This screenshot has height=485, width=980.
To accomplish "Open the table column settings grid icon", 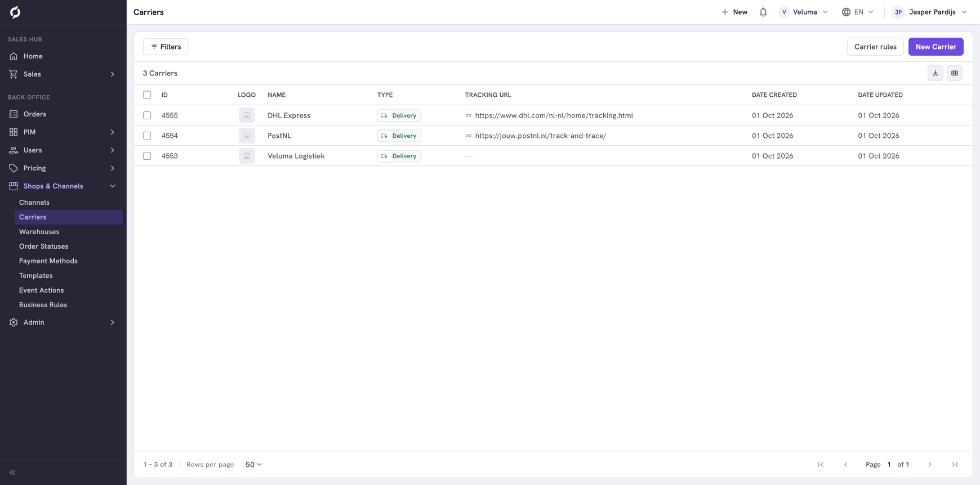I will 955,73.
